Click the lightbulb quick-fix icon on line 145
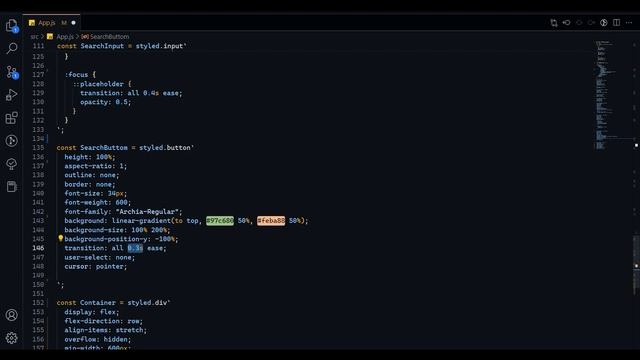This screenshot has width=640, height=360. pyautogui.click(x=60, y=238)
